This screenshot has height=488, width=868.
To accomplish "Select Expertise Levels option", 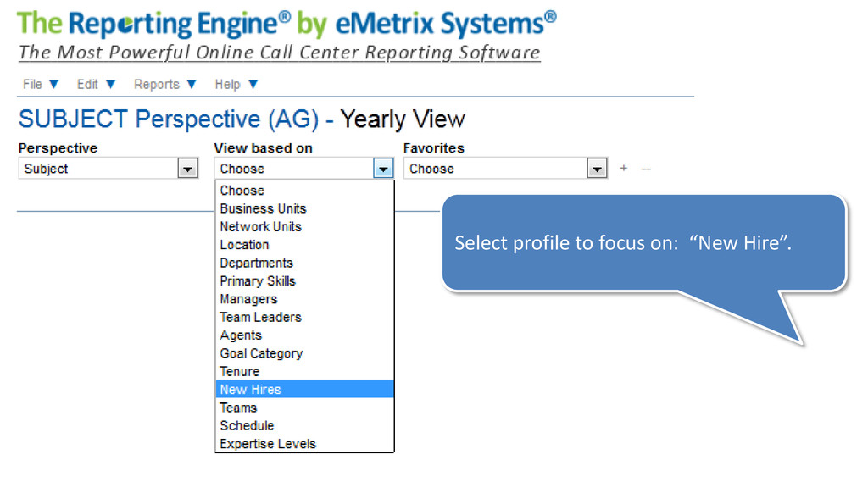I will click(304, 444).
